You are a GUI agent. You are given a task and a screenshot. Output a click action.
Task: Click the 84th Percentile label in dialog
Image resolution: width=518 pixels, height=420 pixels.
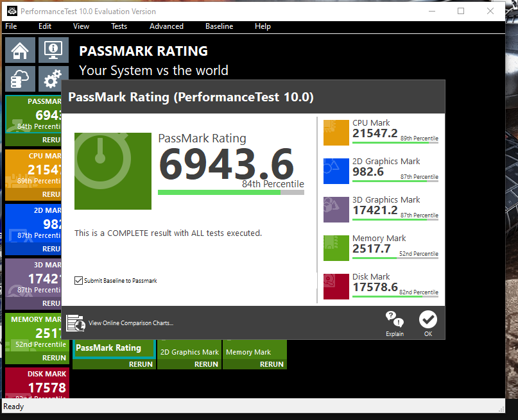[x=273, y=184]
